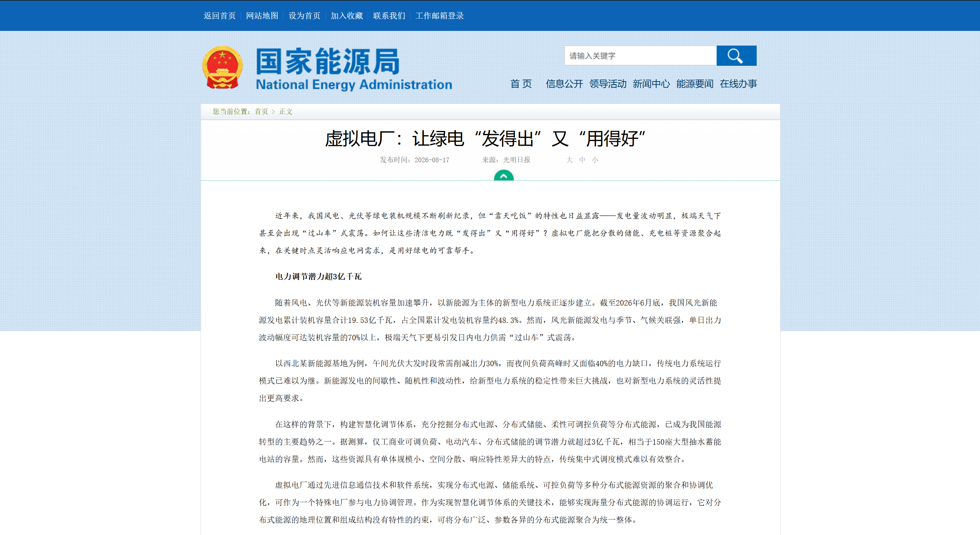Collapse header with green up-arrow icon
This screenshot has width=980, height=535.
point(504,175)
